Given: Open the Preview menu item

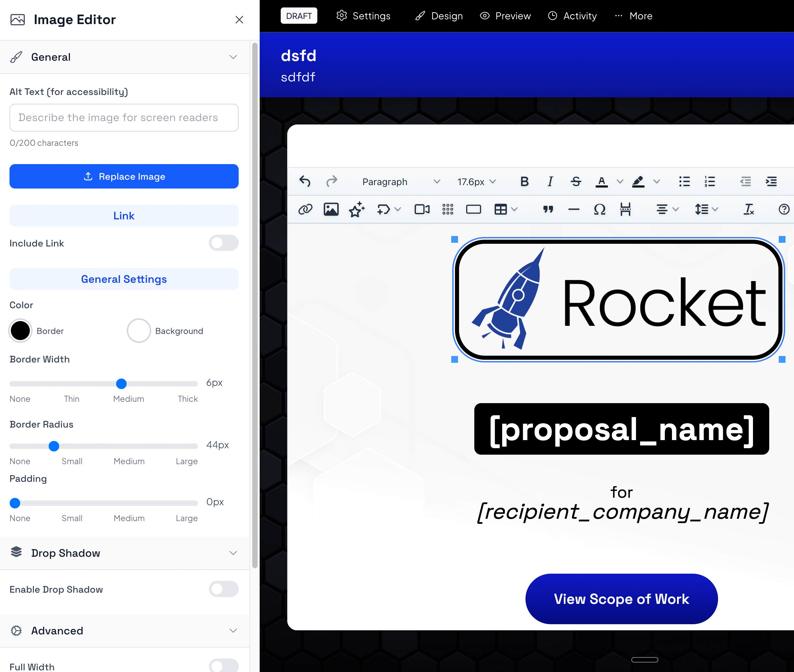Looking at the screenshot, I should tap(505, 16).
